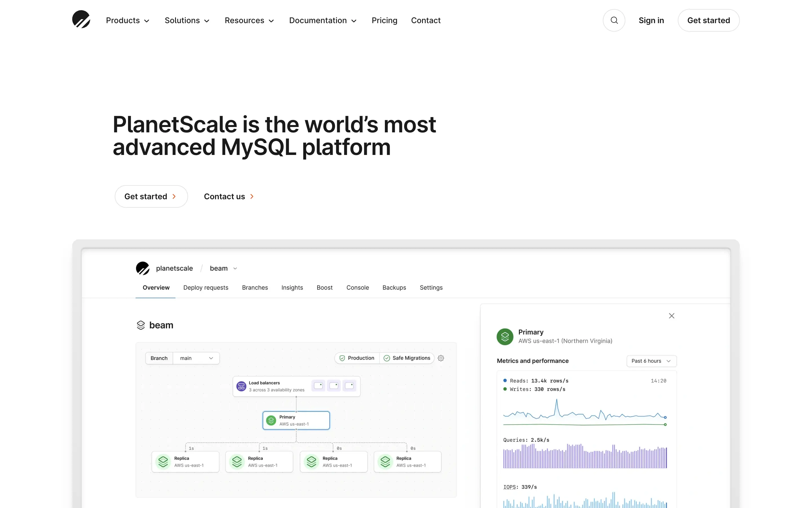Click the first Replica icon with 1s lag
This screenshot has width=812, height=508.
(163, 462)
